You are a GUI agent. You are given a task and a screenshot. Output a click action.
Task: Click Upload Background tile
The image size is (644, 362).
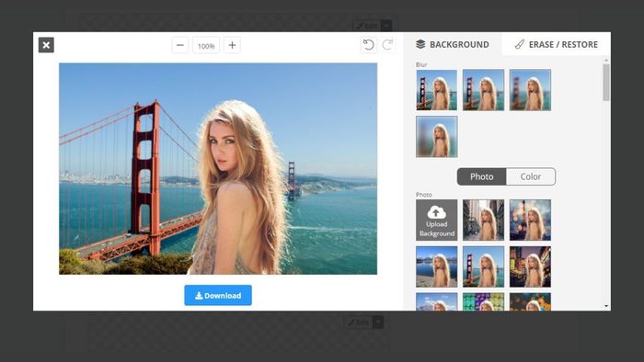click(x=437, y=221)
